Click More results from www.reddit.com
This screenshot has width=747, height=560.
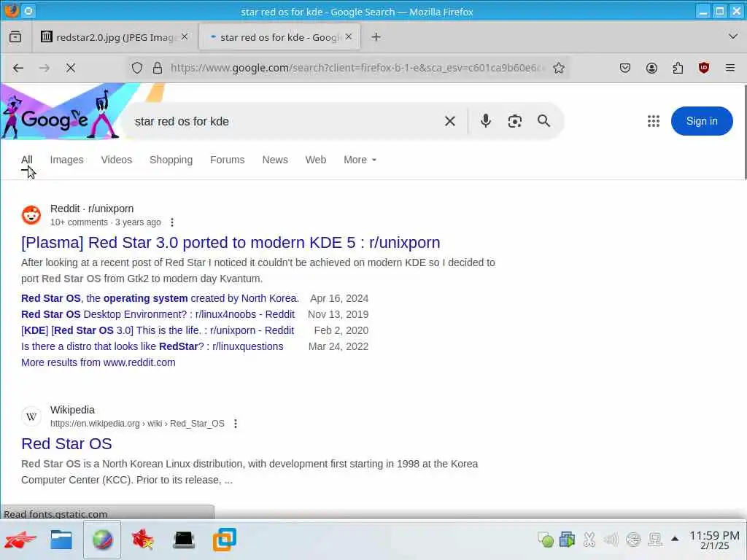[x=98, y=362]
